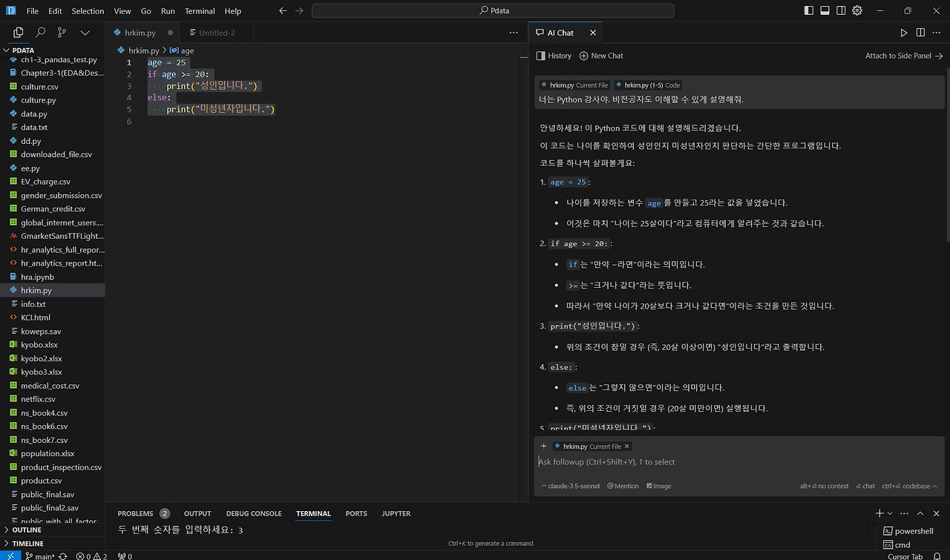The height and width of the screenshot is (560, 950).
Task: Open more actions for the hrkim.py editor group
Action: coord(514,33)
